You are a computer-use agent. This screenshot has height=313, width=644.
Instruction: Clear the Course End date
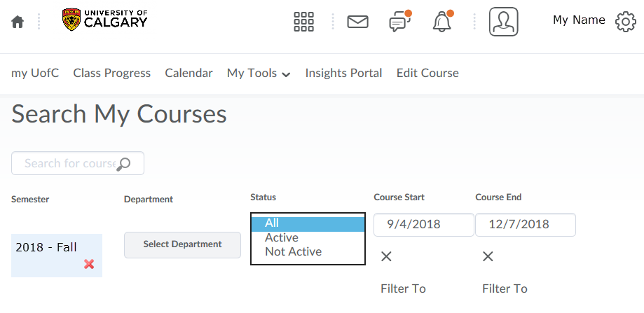(x=488, y=257)
